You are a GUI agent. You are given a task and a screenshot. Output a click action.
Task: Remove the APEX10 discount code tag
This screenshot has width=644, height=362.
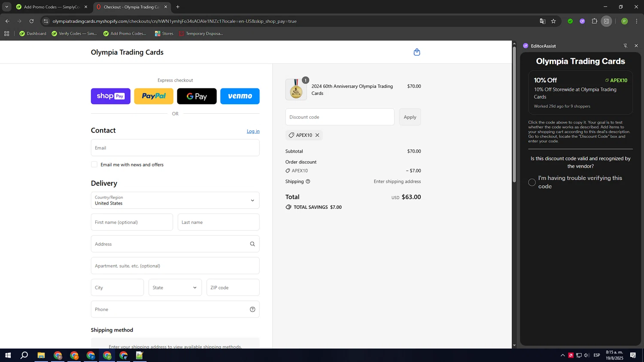click(317, 135)
